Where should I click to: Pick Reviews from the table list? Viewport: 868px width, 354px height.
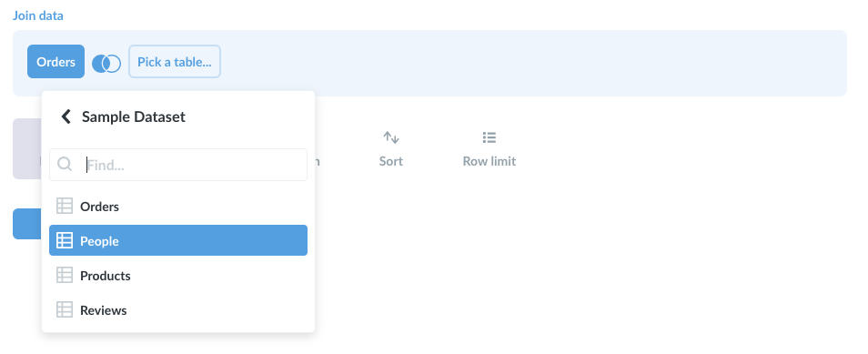178,309
